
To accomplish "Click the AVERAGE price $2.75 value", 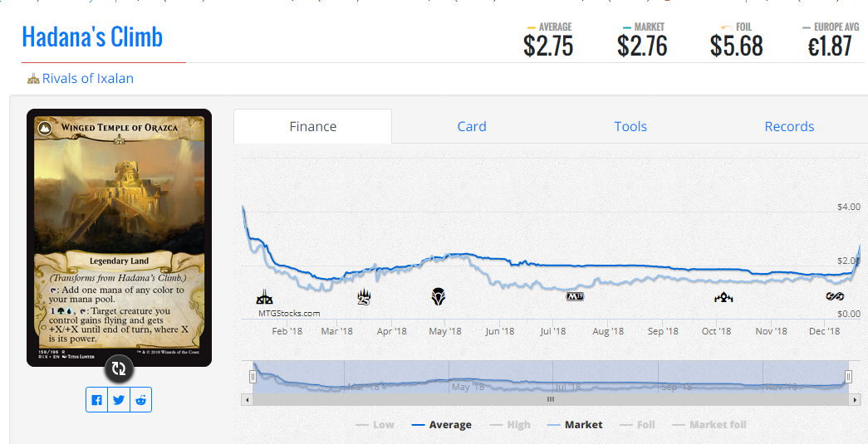I will [x=548, y=46].
